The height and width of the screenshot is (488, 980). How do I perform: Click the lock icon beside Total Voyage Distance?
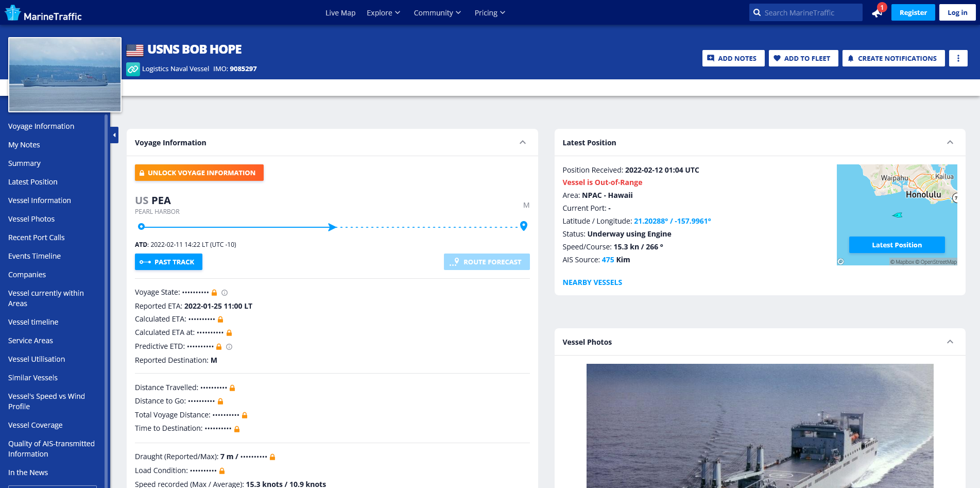[245, 415]
